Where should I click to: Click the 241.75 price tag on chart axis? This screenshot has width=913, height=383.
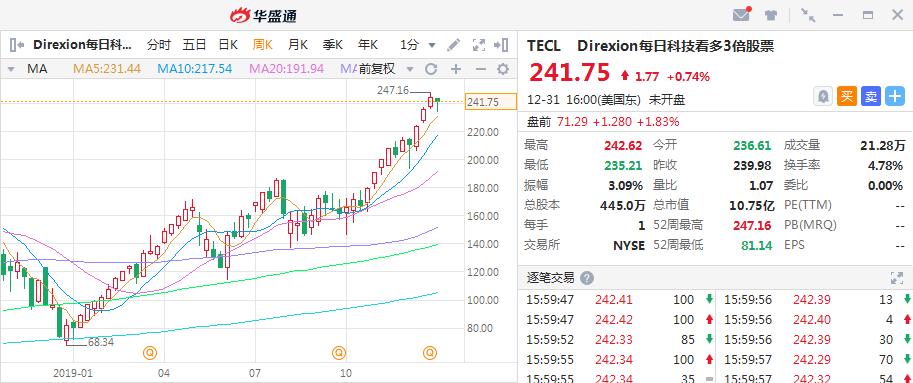[x=491, y=102]
